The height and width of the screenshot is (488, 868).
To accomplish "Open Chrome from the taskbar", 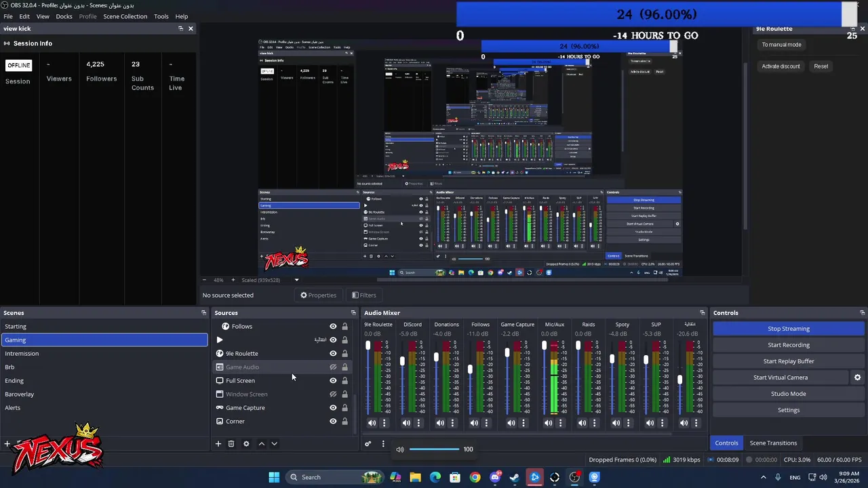I will pyautogui.click(x=475, y=477).
